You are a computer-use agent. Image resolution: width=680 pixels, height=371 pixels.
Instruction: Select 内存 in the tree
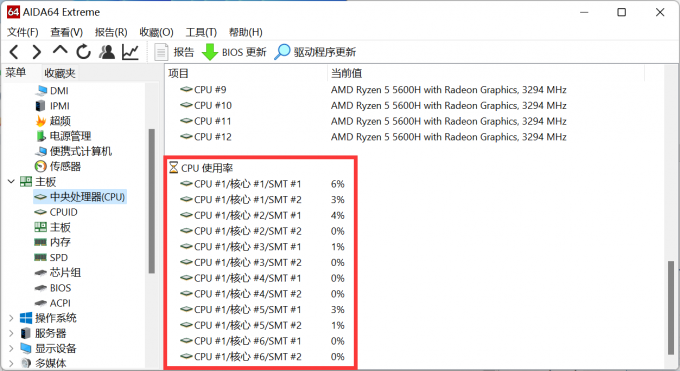point(52,242)
